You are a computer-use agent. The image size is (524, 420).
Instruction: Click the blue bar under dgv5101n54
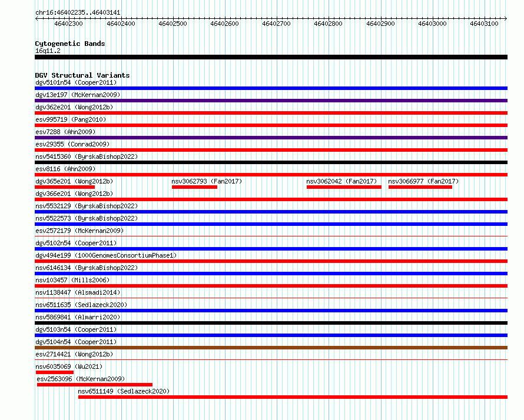click(271, 88)
